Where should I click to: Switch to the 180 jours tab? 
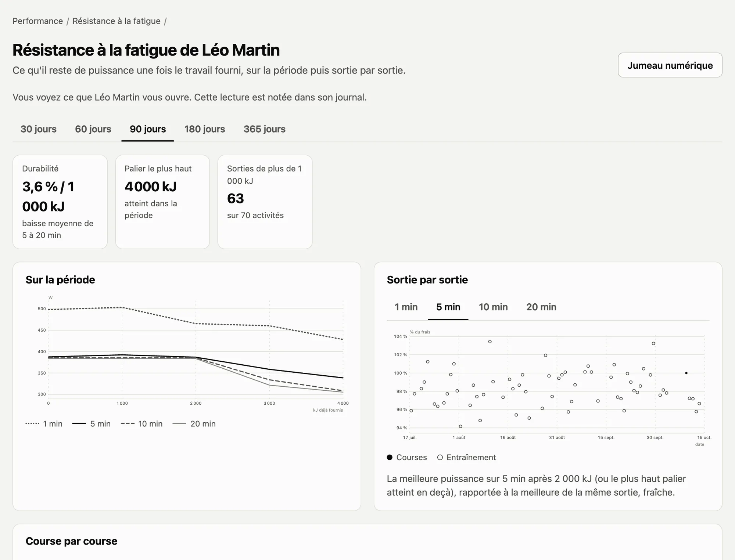pyautogui.click(x=205, y=129)
